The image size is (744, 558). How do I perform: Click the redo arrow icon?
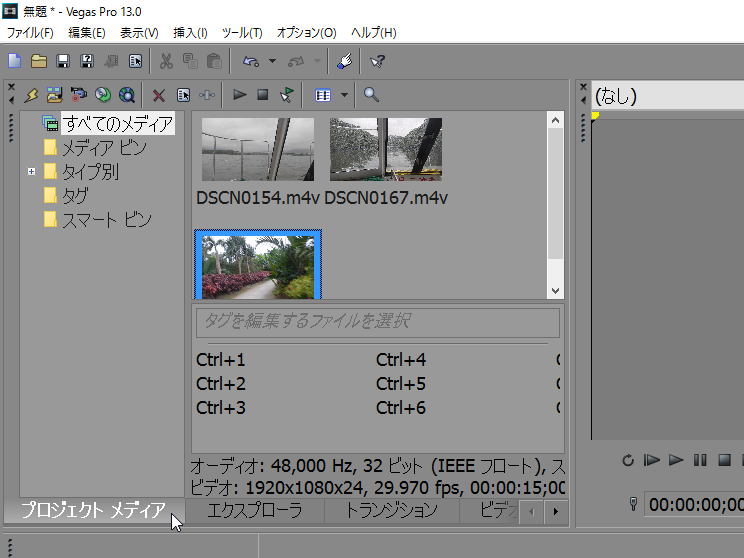296,61
